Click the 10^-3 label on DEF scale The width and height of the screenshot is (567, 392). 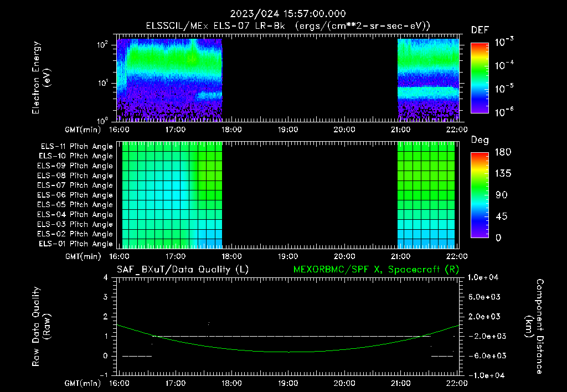(x=504, y=42)
